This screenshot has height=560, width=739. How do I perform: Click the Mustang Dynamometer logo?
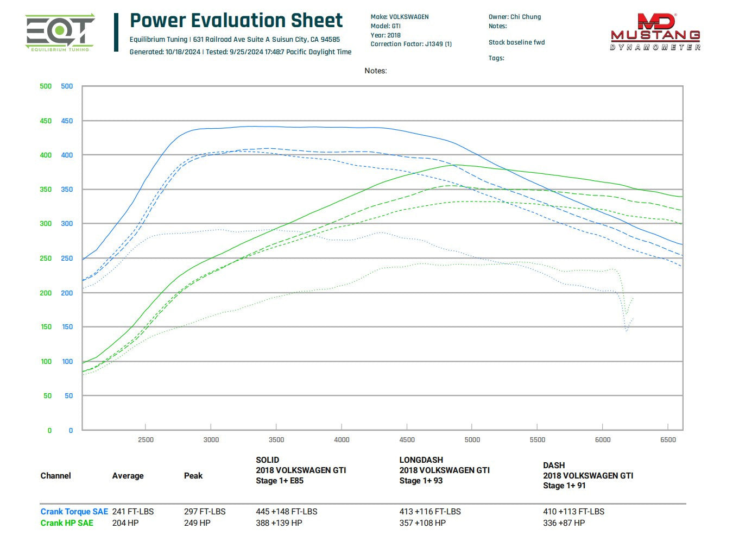point(655,32)
